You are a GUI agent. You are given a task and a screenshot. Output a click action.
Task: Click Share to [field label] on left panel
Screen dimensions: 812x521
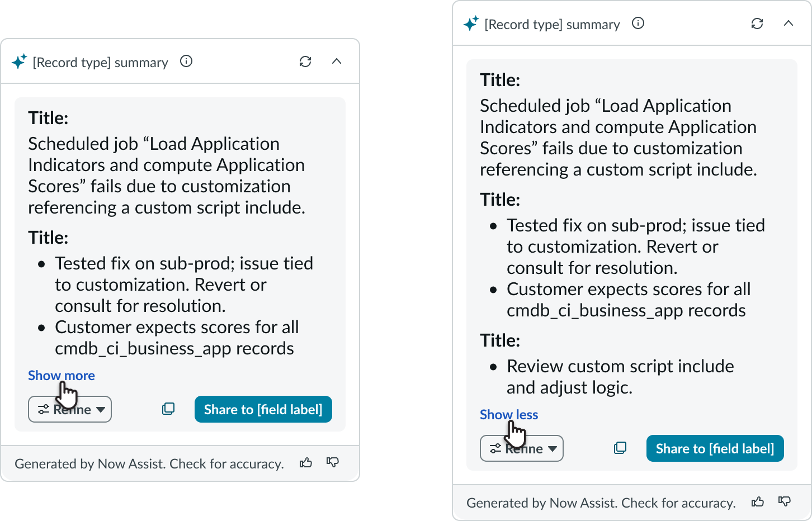coord(263,409)
